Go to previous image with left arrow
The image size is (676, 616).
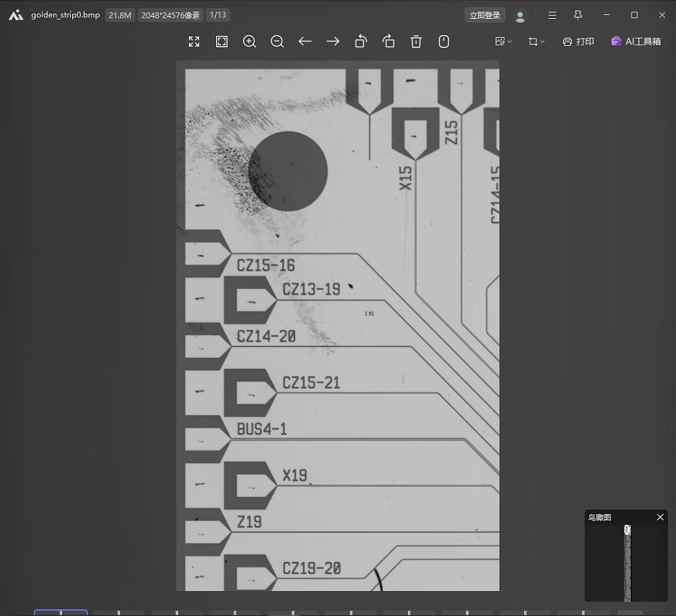pyautogui.click(x=305, y=42)
